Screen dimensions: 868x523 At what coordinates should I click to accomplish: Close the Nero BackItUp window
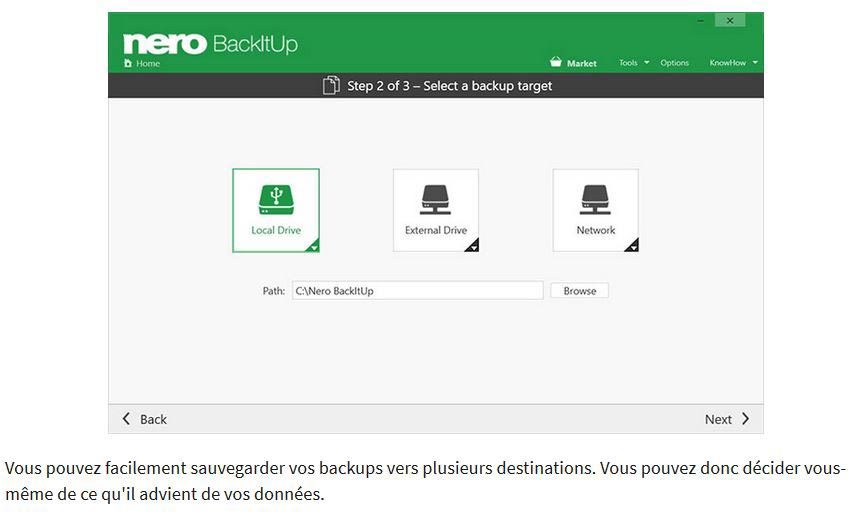[730, 20]
